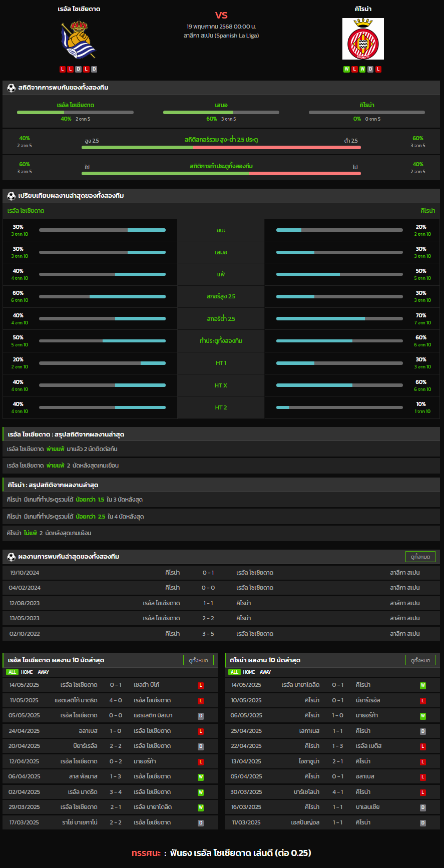The image size is (444, 868).
Task: Click the soccer ball icon beside เปรียบเทียบผลงานล่าสุดของทั้งสองทีม
Action: pyautogui.click(x=12, y=196)
